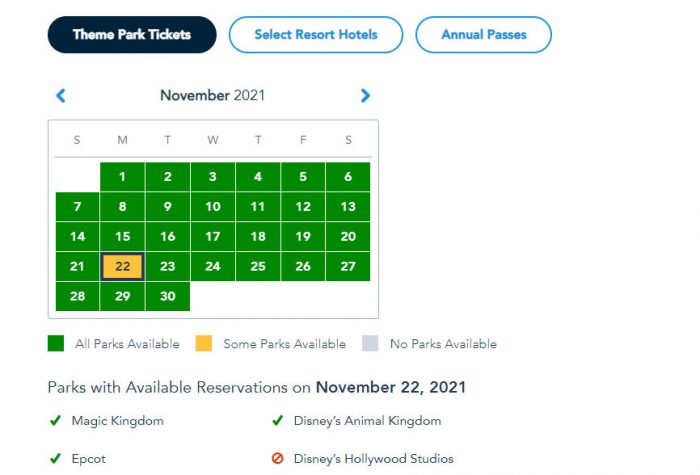Image resolution: width=700 pixels, height=475 pixels.
Task: Go to previous month using left arrow
Action: point(61,96)
